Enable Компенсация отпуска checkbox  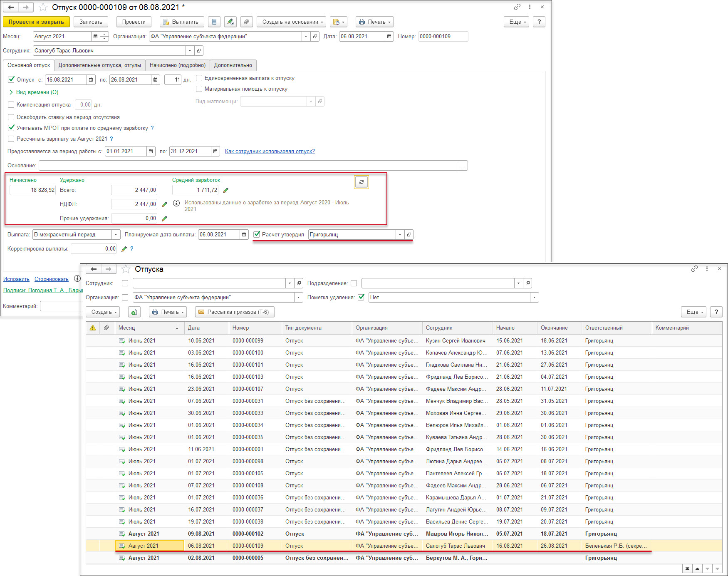pos(11,105)
